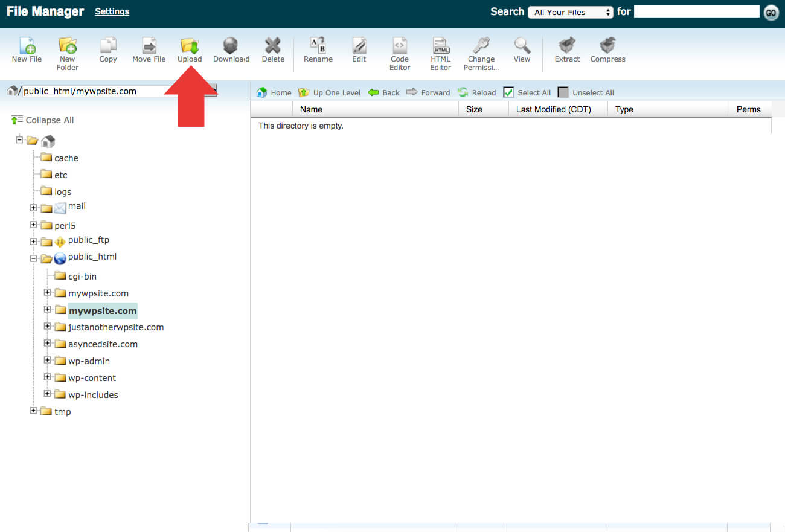Expand the asyncedsite.com folder node
The width and height of the screenshot is (785, 532).
pyautogui.click(x=47, y=343)
